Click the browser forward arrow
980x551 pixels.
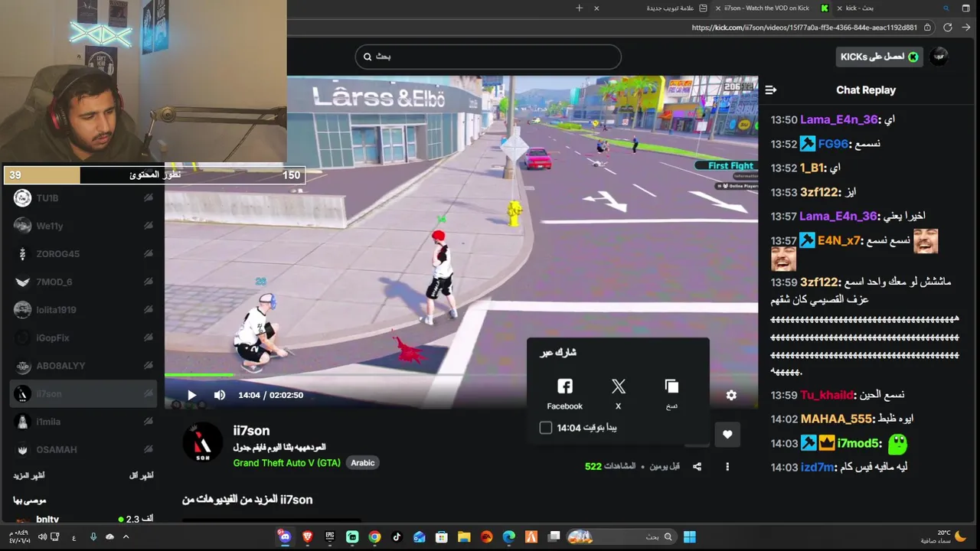point(966,28)
